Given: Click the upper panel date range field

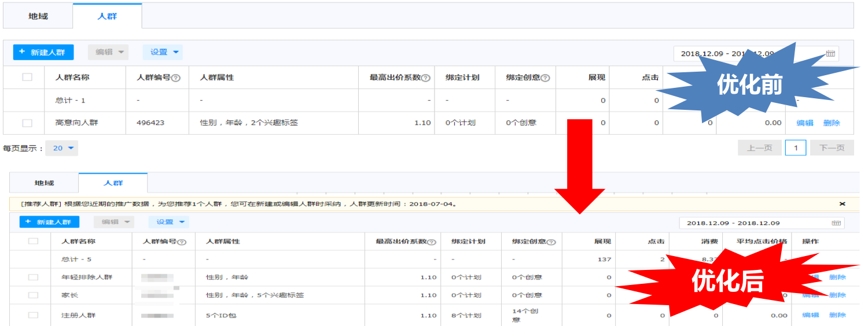Looking at the screenshot, I should (x=756, y=54).
